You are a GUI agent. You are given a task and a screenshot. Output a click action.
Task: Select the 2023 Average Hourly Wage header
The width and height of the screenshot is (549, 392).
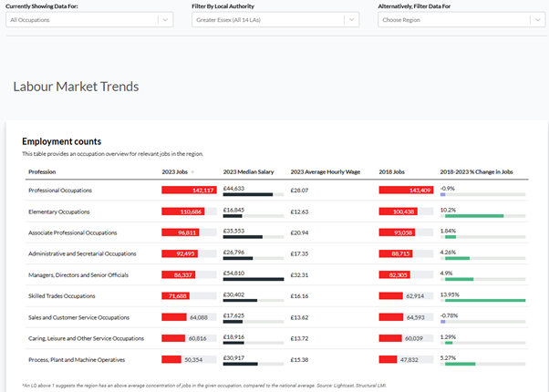[x=326, y=171]
